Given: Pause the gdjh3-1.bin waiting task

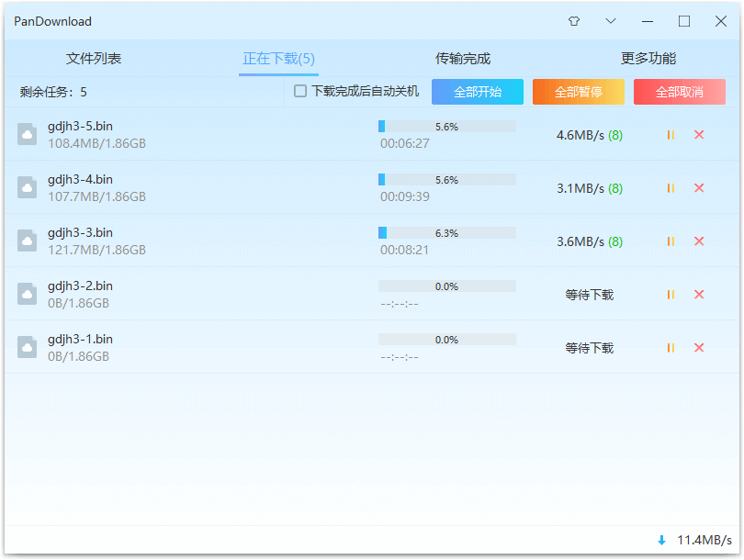Looking at the screenshot, I should (671, 348).
